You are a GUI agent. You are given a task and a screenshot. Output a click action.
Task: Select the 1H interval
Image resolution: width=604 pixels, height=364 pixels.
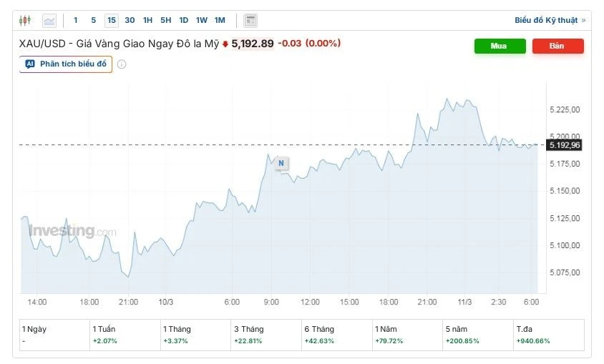coord(147,20)
